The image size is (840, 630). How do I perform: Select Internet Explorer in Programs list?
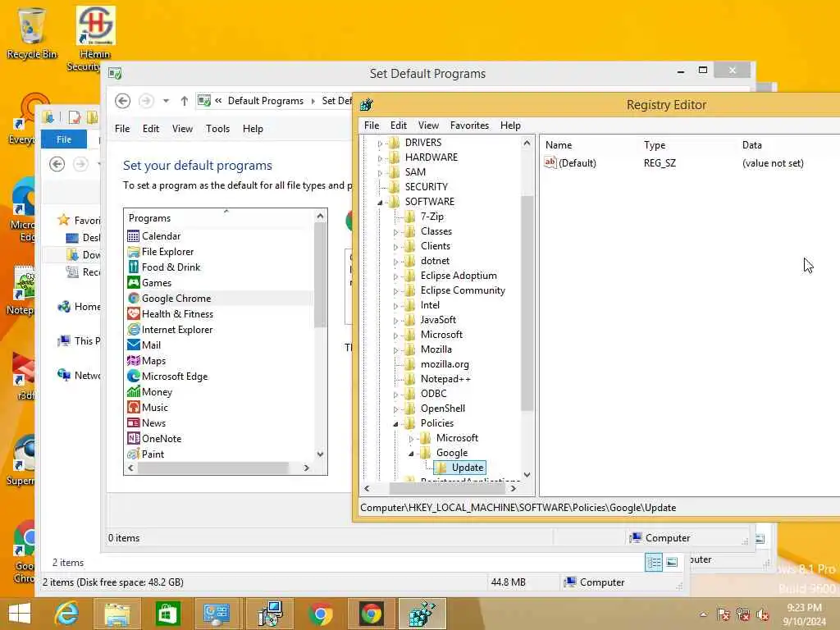click(x=177, y=330)
